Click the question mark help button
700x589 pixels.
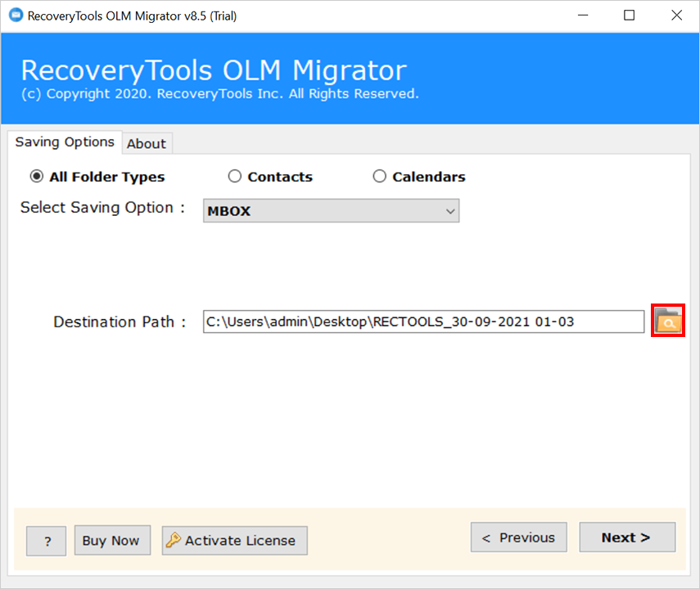point(47,541)
